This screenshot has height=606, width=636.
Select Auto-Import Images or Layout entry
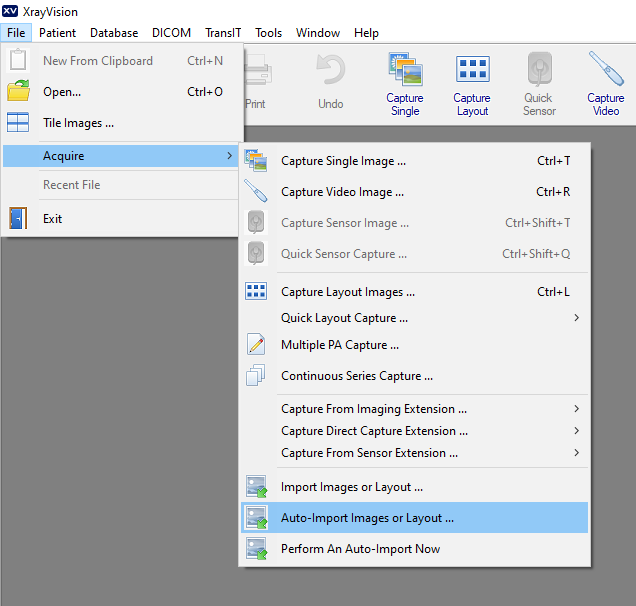pos(415,518)
